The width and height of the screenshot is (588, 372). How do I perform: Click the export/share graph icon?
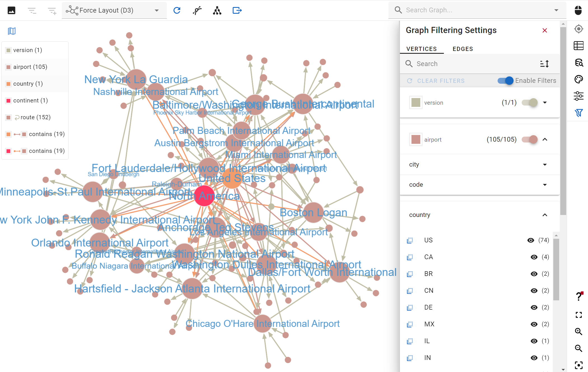point(237,11)
